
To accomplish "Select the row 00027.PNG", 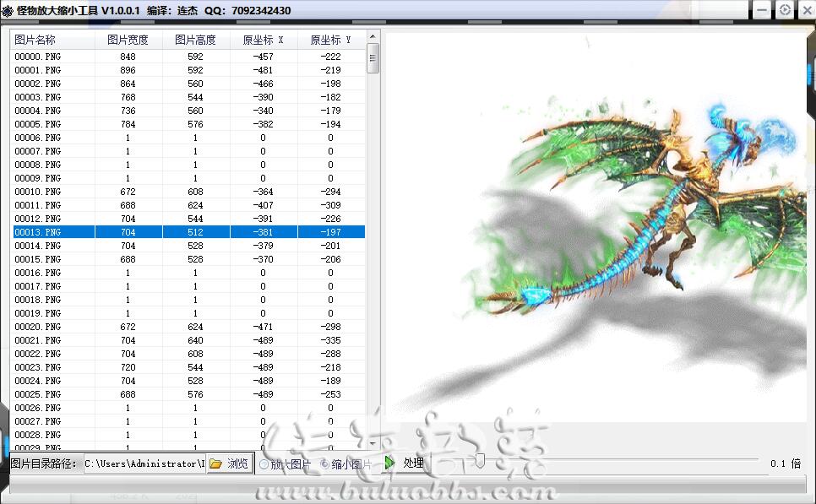I will (x=188, y=422).
